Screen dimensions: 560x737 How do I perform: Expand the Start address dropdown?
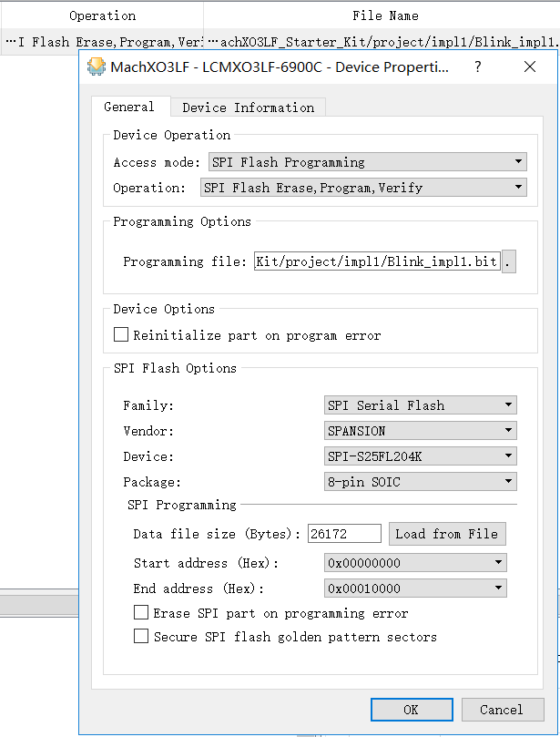[x=499, y=562]
